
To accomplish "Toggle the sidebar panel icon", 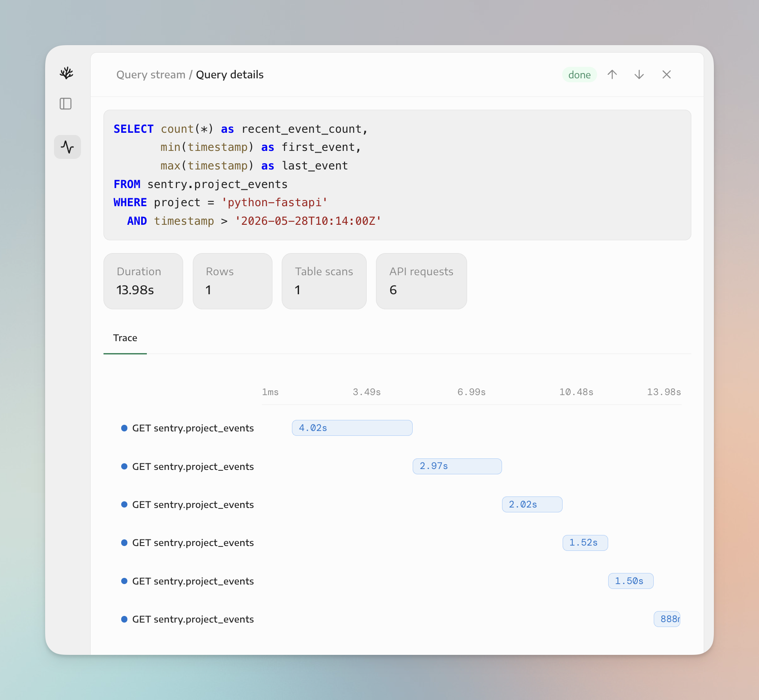I will click(x=65, y=104).
